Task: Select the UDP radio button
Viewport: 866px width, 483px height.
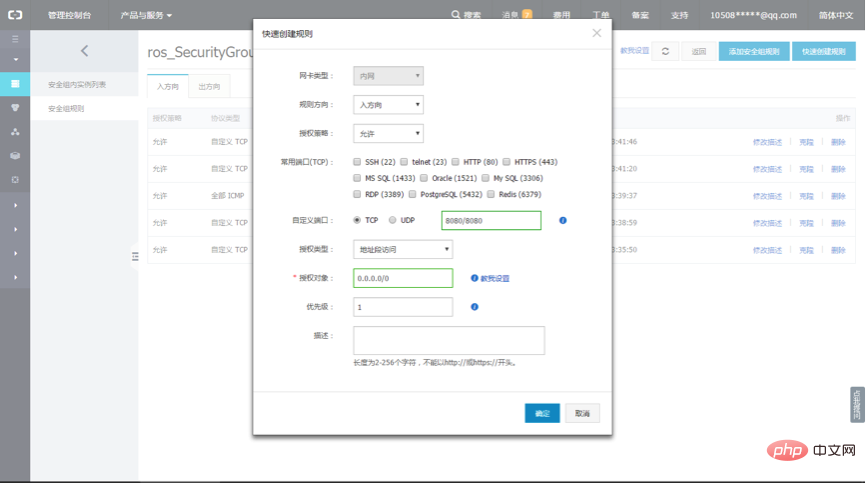Action: (x=393, y=220)
